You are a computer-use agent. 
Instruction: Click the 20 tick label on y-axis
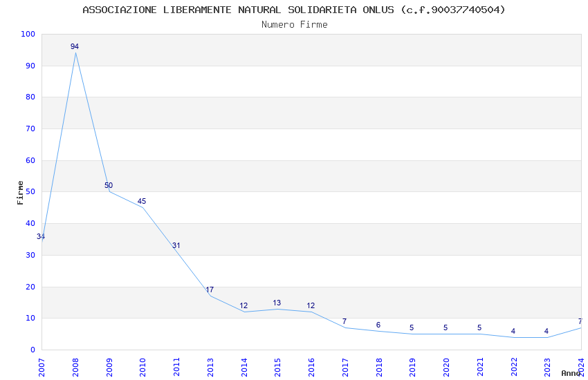tap(30, 287)
